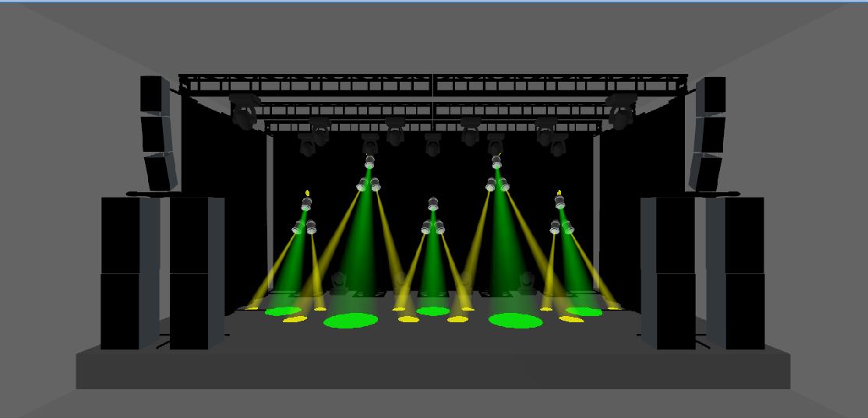
Task: Select top fixture of far-left beam cluster
Action: click(306, 204)
